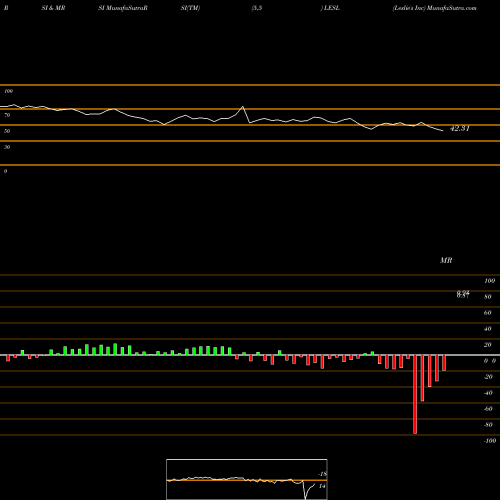Click the 'SI(TM)' header text
500x500 pixels.
(x=190, y=8)
